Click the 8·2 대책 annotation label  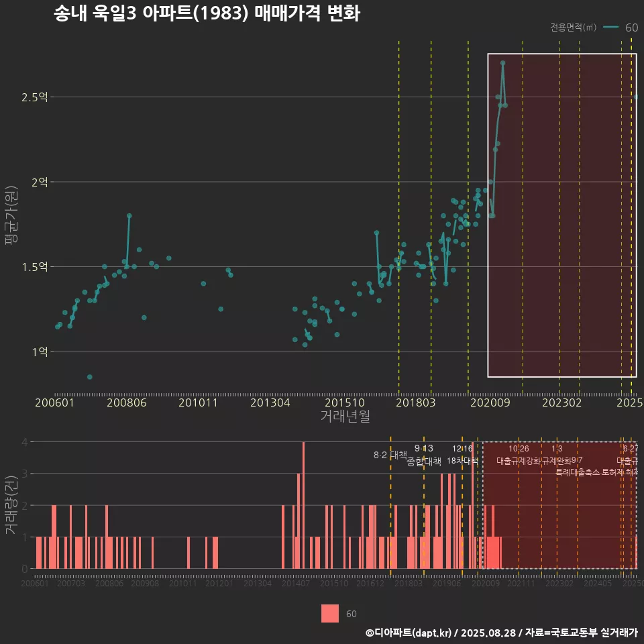pyautogui.click(x=390, y=455)
